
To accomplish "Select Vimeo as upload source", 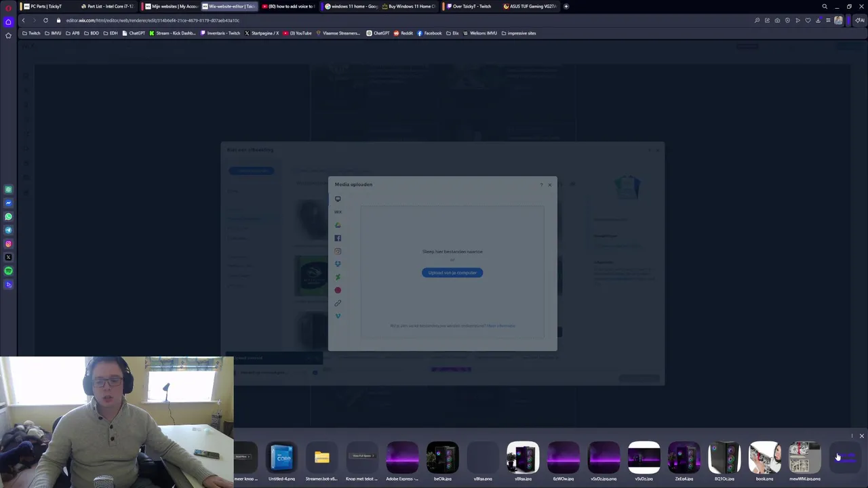I will click(338, 316).
